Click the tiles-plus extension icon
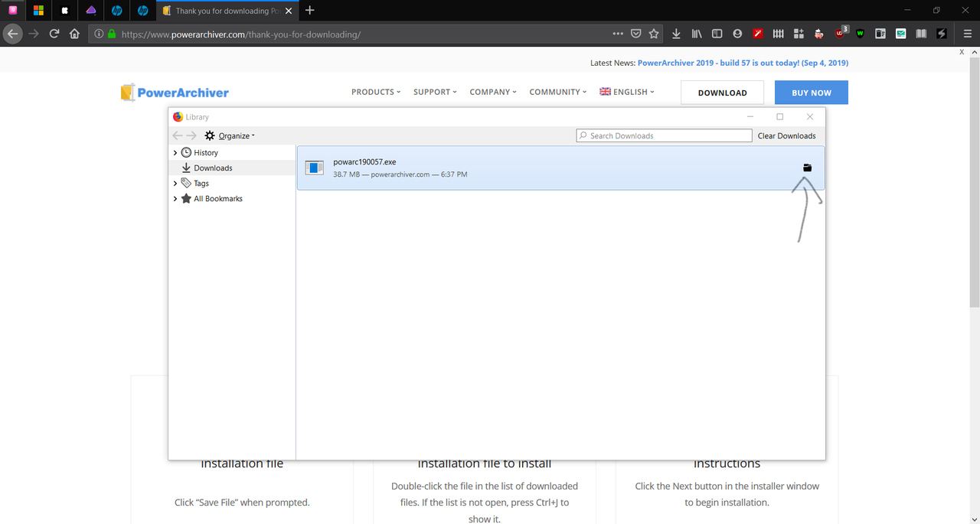Screen dimensions: 980x524 click(799, 34)
